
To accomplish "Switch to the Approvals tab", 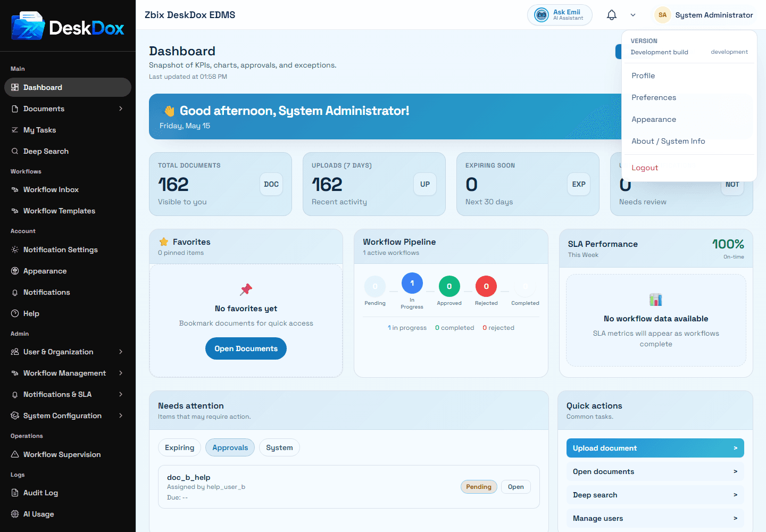I will click(x=230, y=447).
